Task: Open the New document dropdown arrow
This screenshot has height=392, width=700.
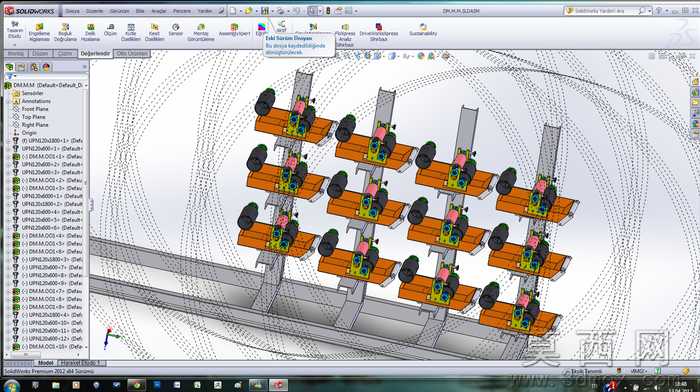Action: pyautogui.click(x=240, y=11)
